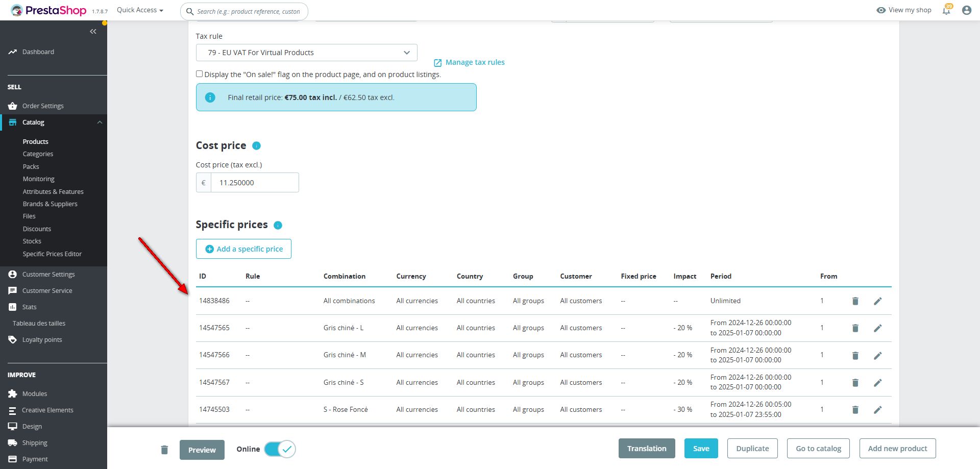Click the Order Settings basket icon
The width and height of the screenshot is (980, 469).
(x=13, y=106)
